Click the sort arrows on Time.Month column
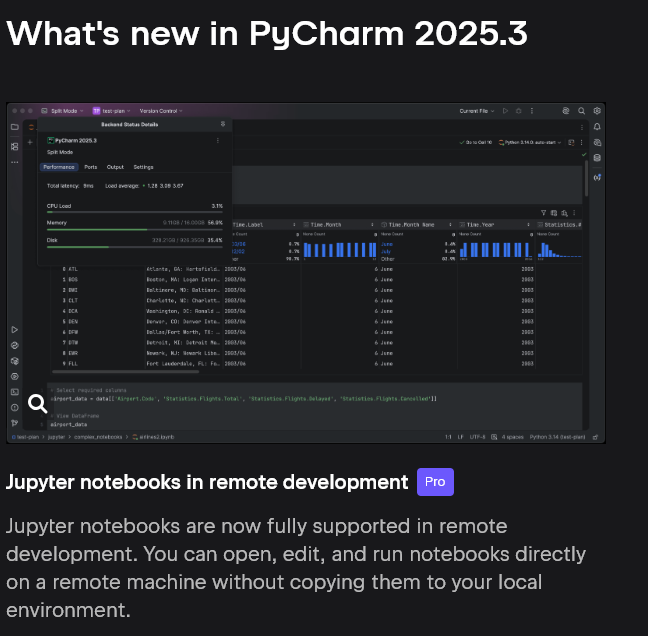 point(372,225)
